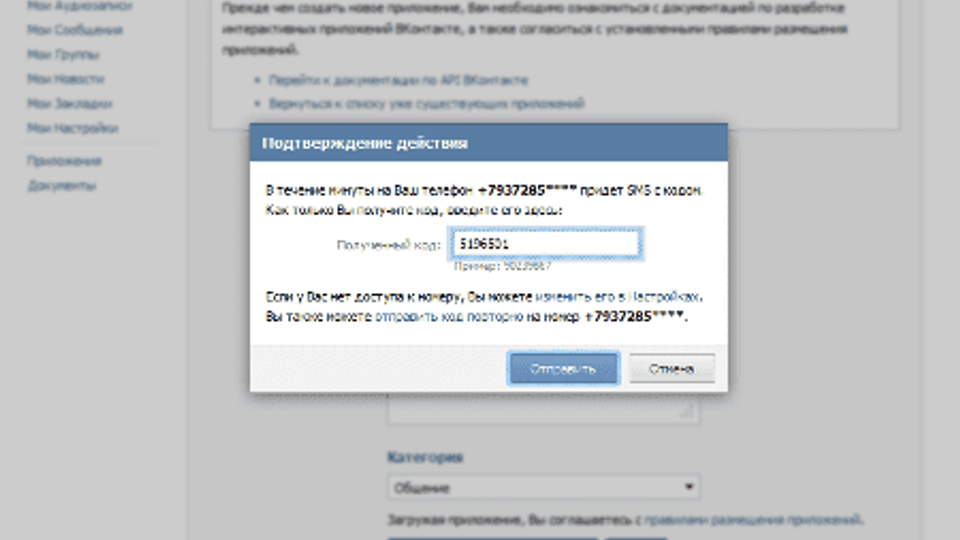Click the Отправить button in dialog
Screen dimensions: 960x540
coord(563,369)
